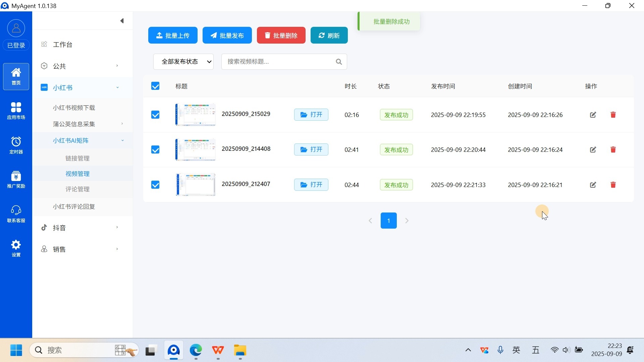The image size is (644, 362).
Task: Click the 已登录 login status label
Action: tap(16, 45)
